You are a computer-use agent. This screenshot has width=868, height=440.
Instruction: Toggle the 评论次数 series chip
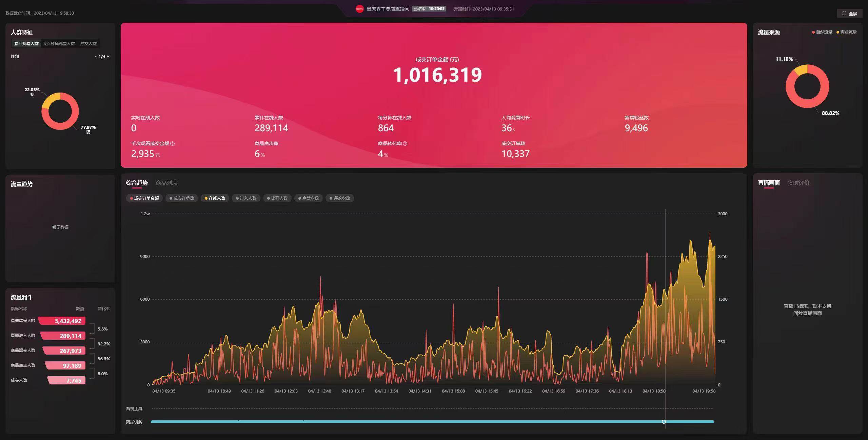pyautogui.click(x=339, y=198)
